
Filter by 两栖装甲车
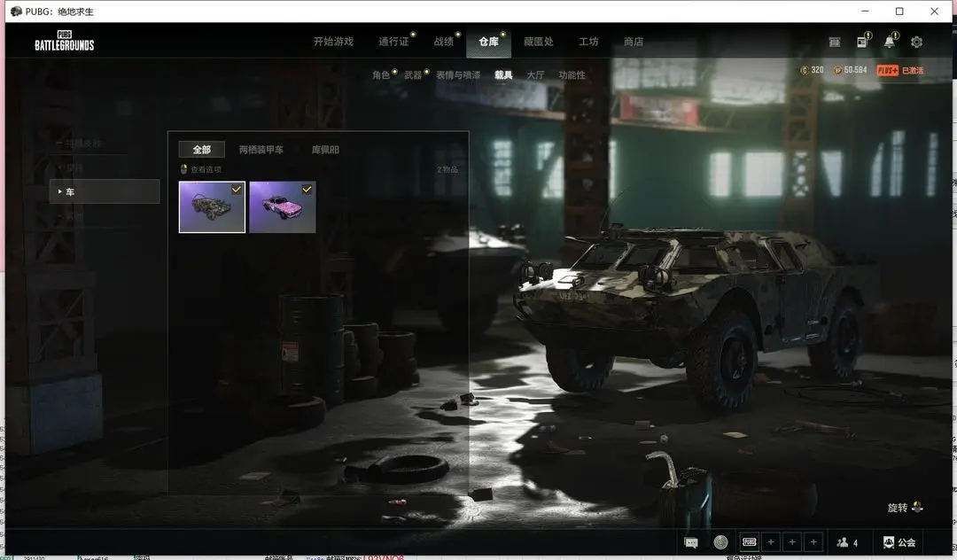pyautogui.click(x=261, y=150)
